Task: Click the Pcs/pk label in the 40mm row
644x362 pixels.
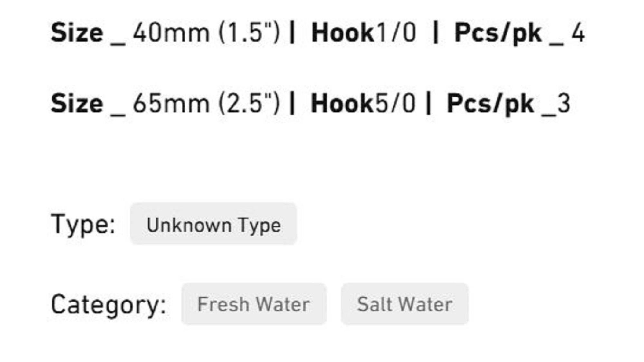Action: coord(498,33)
